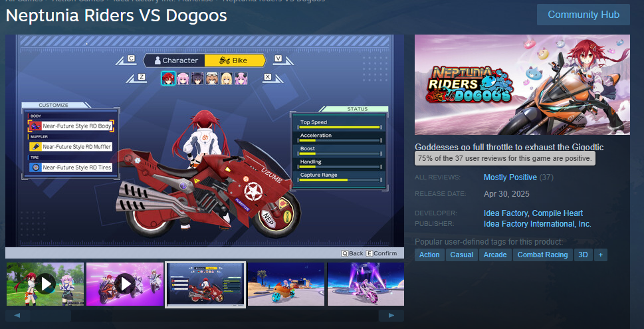This screenshot has height=329, width=644.
Task: Click the Apr 30, 2025 release date
Action: (506, 194)
